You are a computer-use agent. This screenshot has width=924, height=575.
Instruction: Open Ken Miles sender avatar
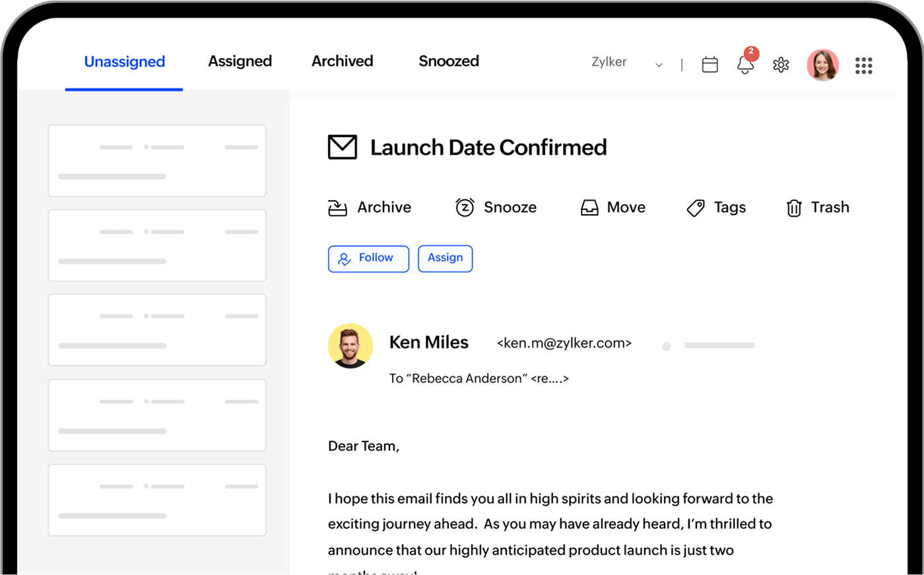[x=350, y=346]
